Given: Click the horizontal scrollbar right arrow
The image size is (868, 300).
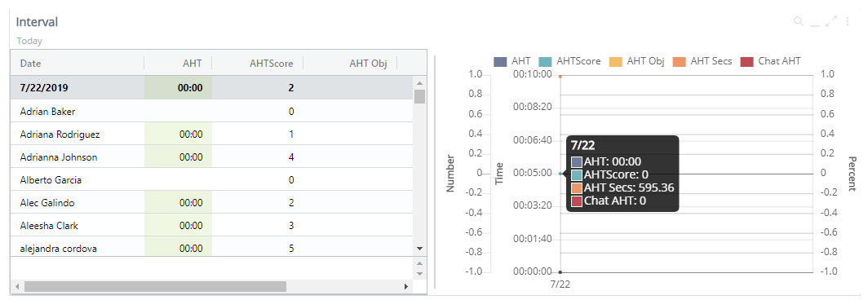Looking at the screenshot, I should coord(406,287).
